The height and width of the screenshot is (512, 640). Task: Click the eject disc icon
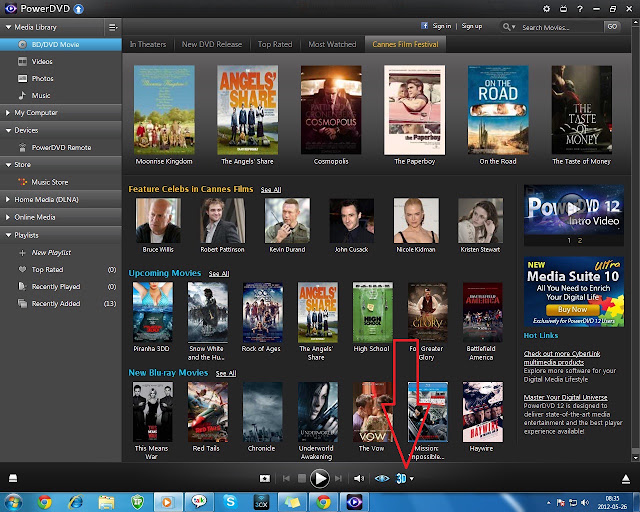(625, 479)
